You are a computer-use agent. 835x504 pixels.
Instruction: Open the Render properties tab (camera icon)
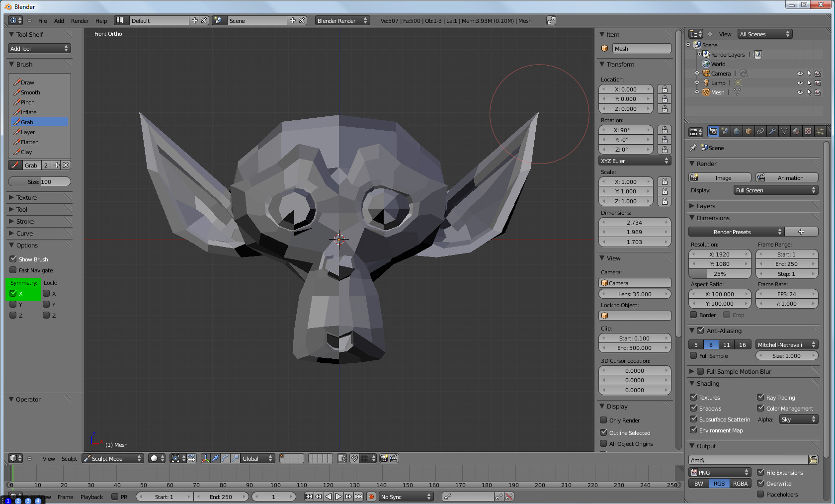tap(713, 131)
